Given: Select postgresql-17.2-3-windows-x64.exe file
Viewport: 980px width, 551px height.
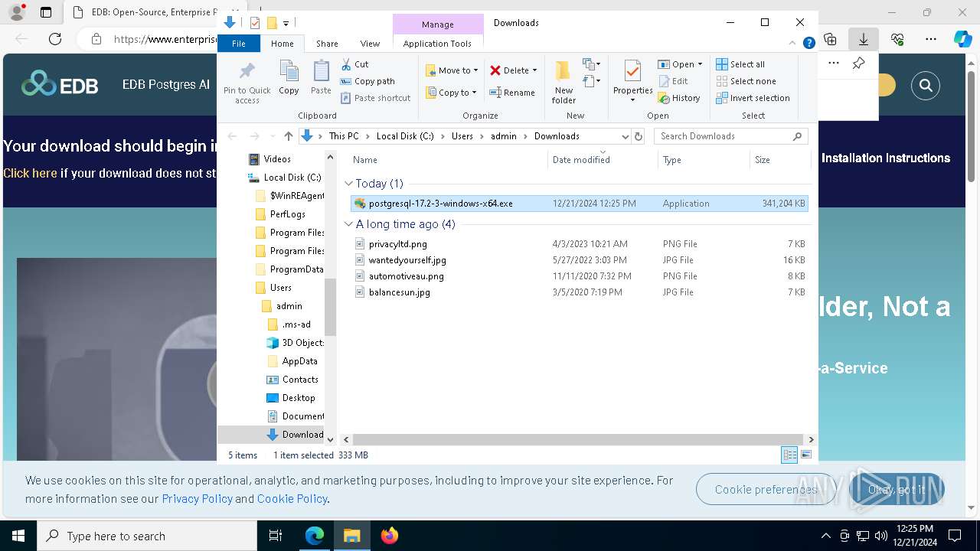Looking at the screenshot, I should (579, 204).
